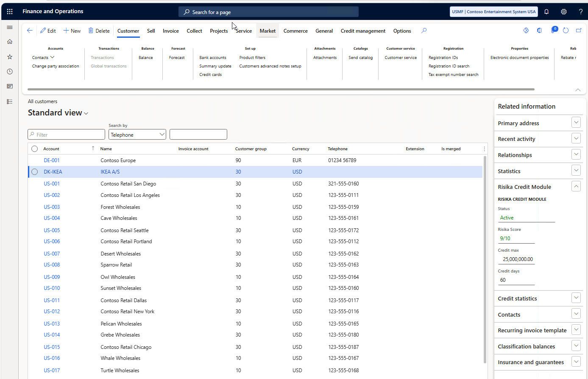
Task: Click the Credit days field
Action: tap(516, 280)
